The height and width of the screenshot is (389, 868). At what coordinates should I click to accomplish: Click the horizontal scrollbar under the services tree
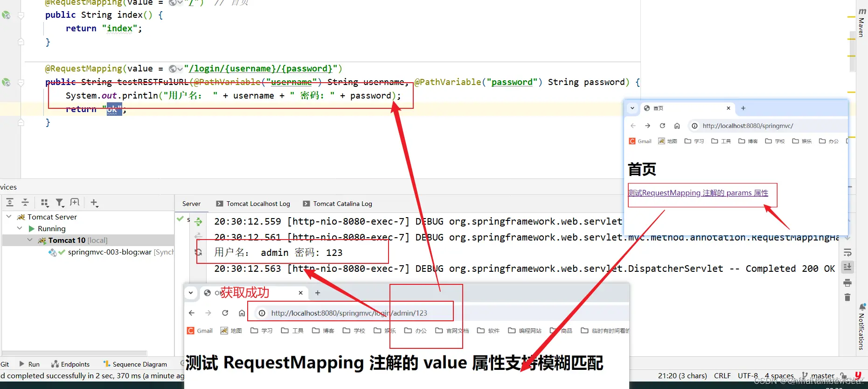coord(75,353)
